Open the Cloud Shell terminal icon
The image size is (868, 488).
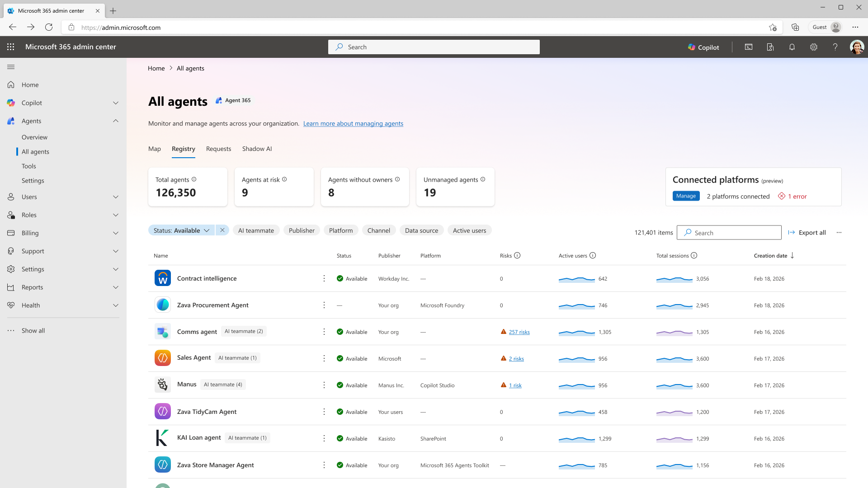[749, 47]
